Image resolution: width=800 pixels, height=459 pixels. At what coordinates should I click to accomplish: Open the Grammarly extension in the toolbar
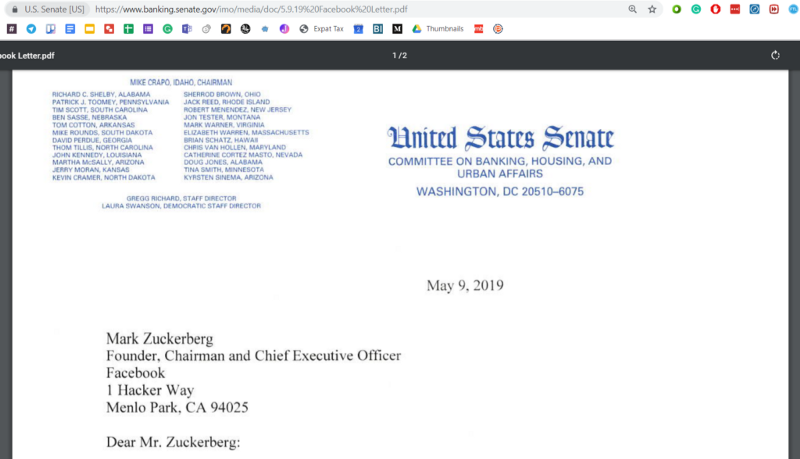click(696, 9)
